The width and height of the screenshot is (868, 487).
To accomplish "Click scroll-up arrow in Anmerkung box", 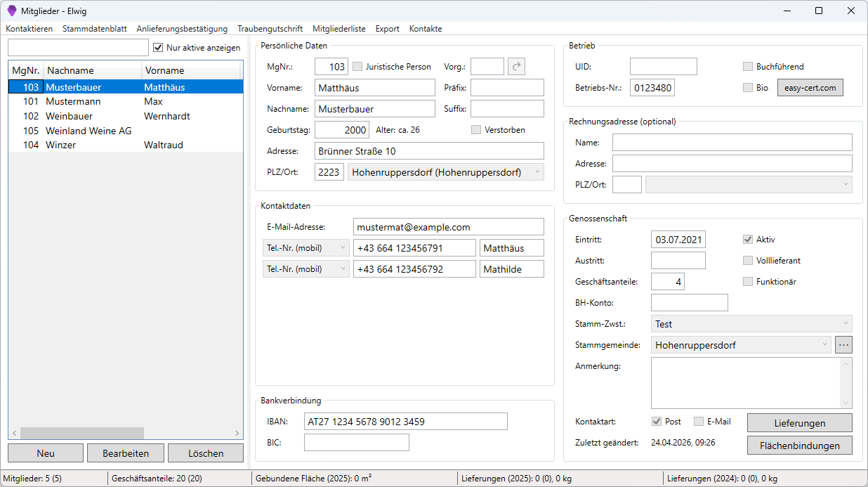I will [846, 365].
